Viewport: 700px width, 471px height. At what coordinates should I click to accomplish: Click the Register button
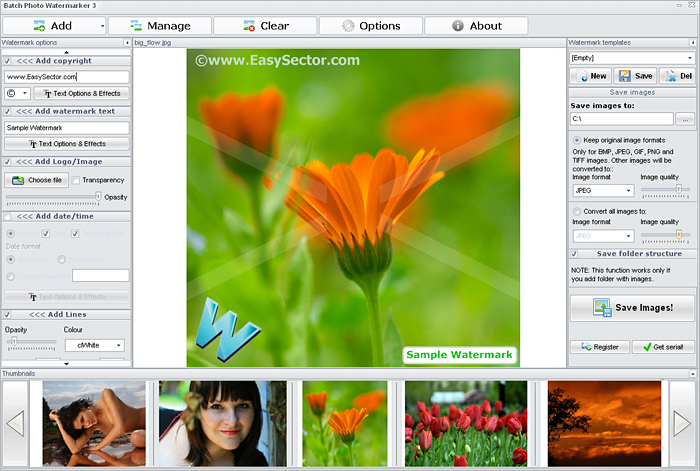pos(600,347)
